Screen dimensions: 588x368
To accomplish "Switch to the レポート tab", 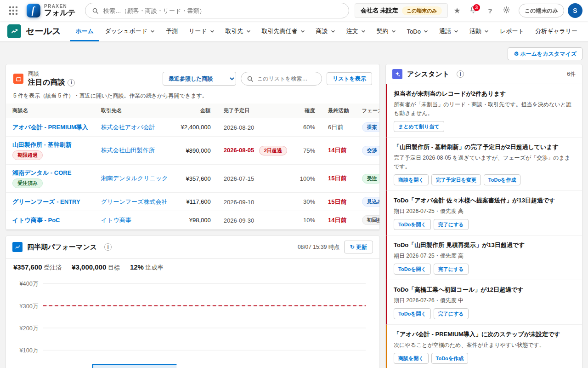I will [512, 31].
